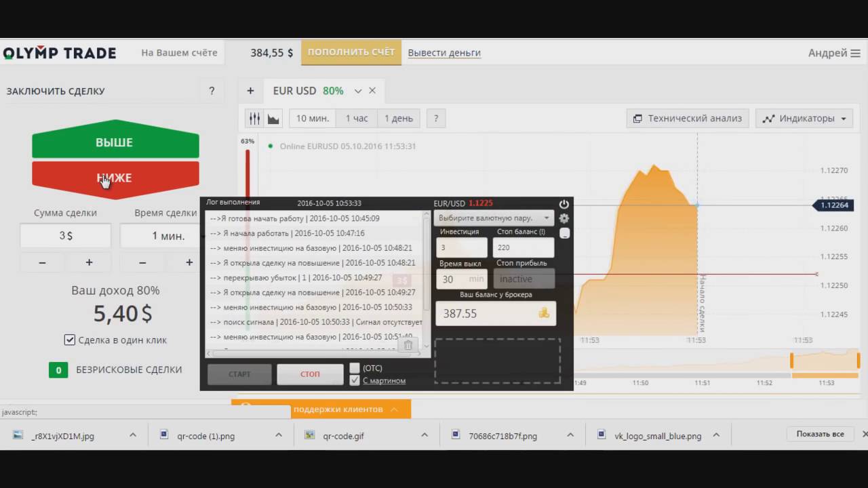Select the 1 день timeframe
The image size is (868, 488).
coord(399,119)
